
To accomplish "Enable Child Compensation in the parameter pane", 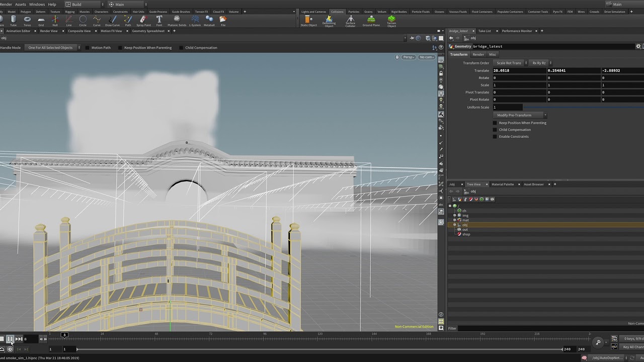I will pos(495,130).
